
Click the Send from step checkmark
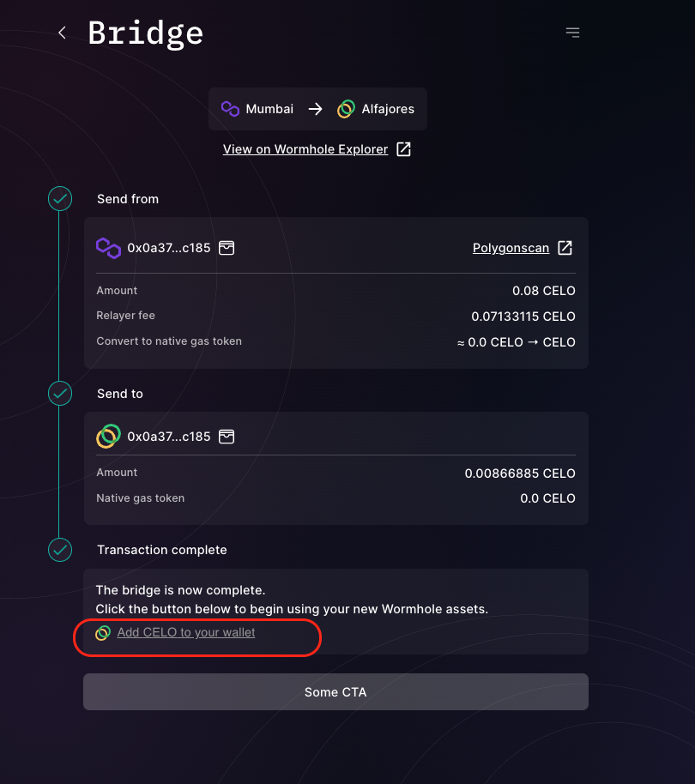click(60, 198)
